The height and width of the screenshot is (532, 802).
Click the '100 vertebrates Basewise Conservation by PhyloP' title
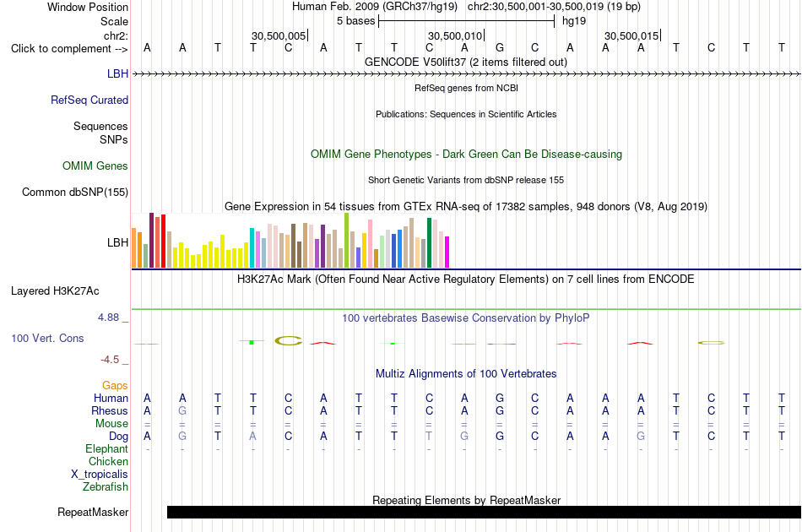point(466,318)
